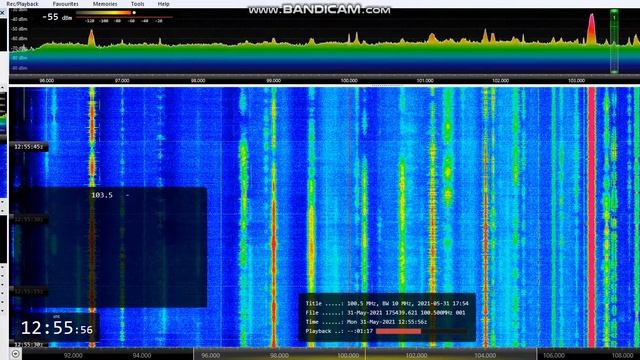640x360 pixels.
Task: Open the Tools menu
Action: click(x=138, y=4)
